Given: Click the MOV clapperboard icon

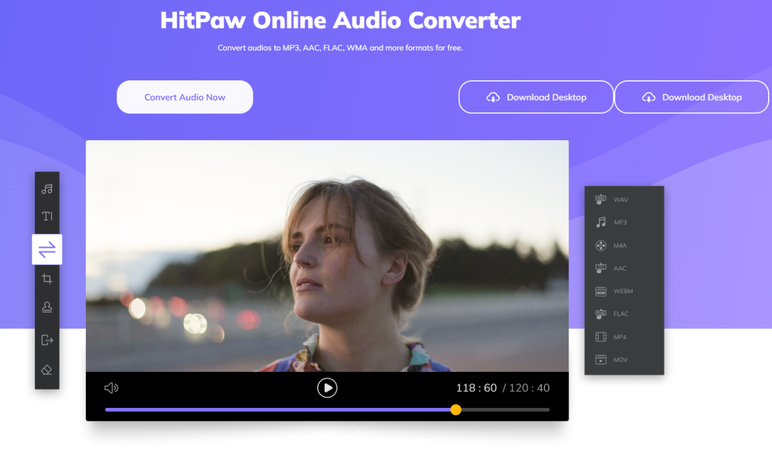Looking at the screenshot, I should coord(601,359).
